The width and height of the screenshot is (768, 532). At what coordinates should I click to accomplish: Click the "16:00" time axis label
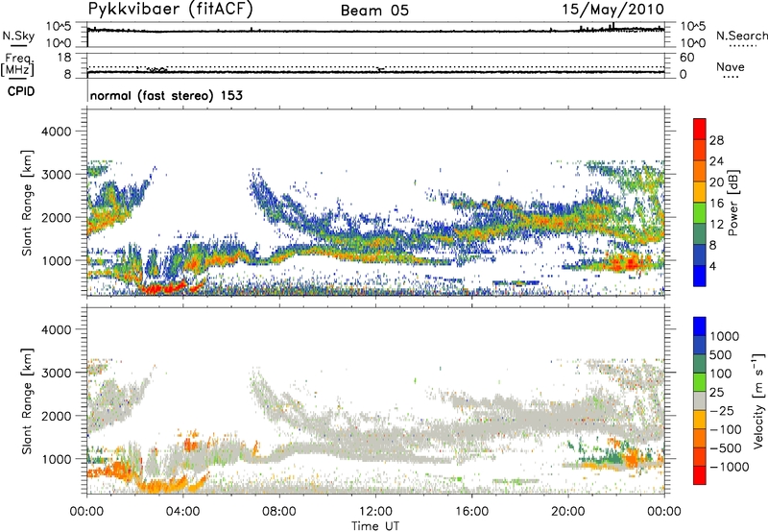click(471, 512)
